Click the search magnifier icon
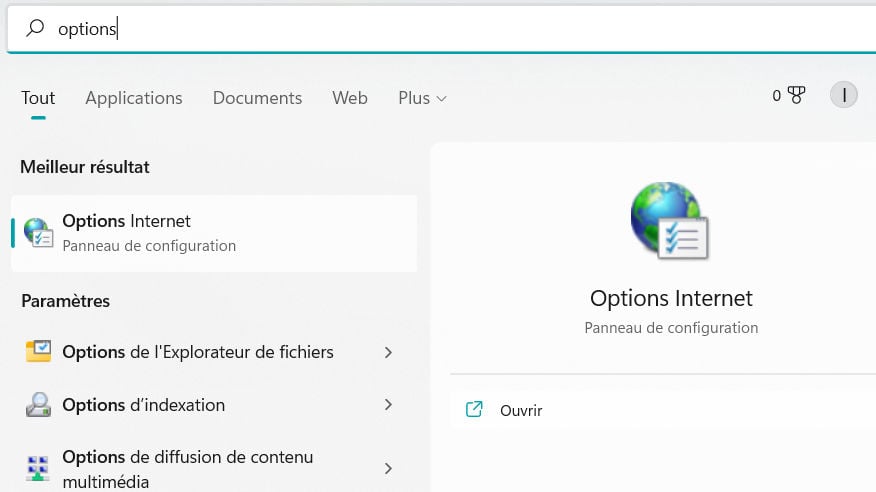The height and width of the screenshot is (492, 876). (x=36, y=29)
